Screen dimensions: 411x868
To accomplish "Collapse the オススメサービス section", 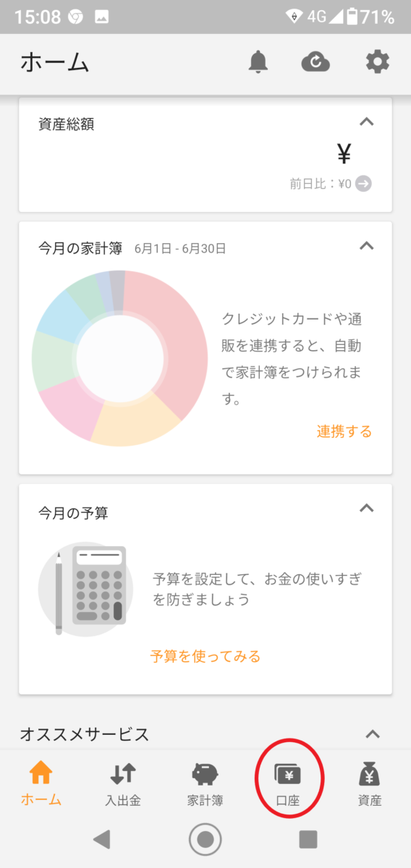I will [x=373, y=734].
